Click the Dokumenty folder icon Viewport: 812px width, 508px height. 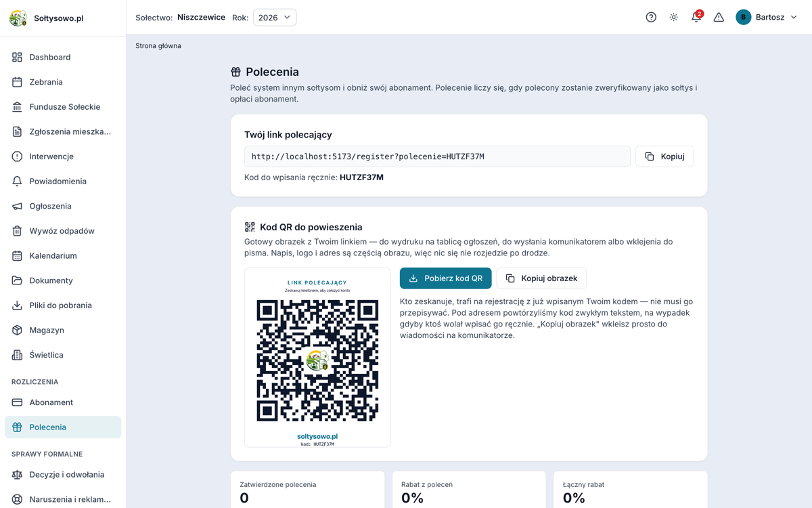click(17, 280)
